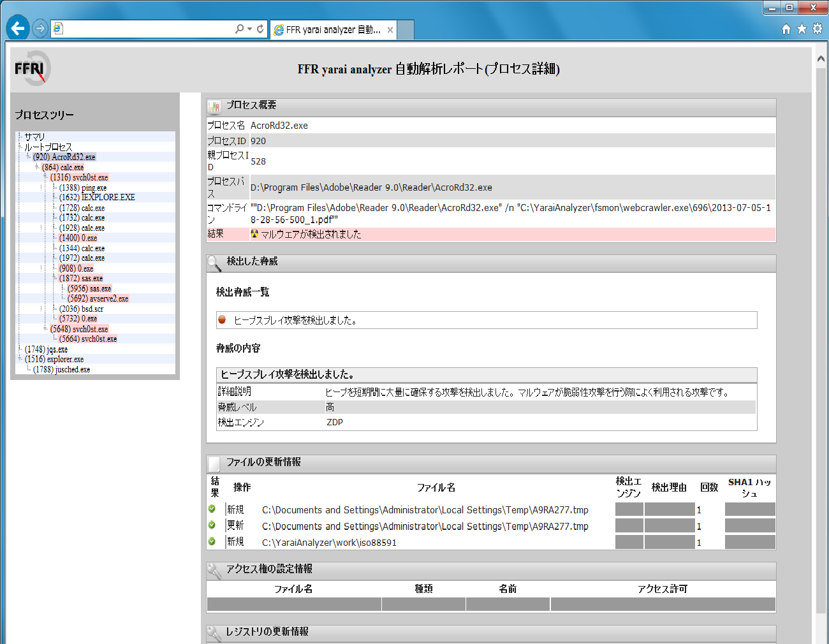Open (1632) IEXPLORE.EXE process details
829x644 pixels.
point(97,198)
